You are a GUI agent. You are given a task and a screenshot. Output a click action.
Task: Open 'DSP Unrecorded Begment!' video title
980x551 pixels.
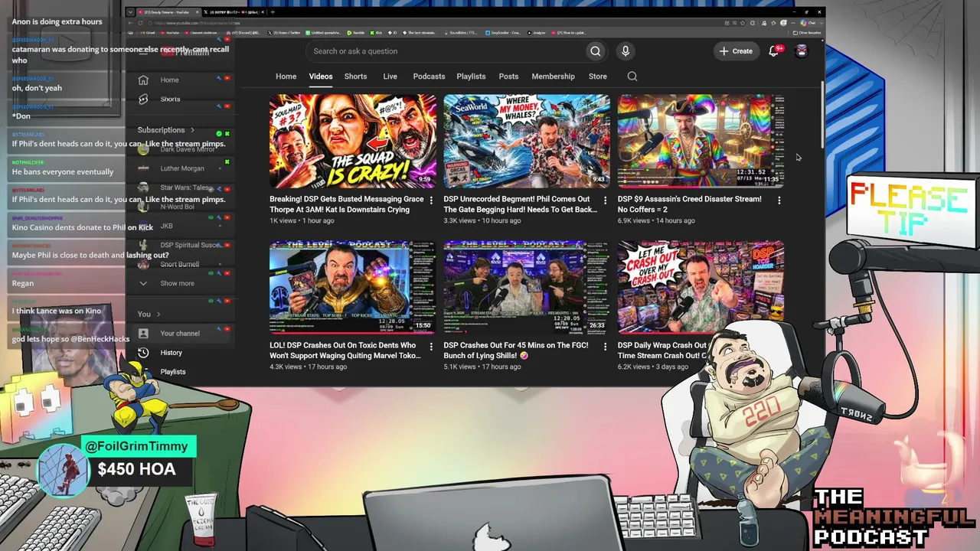[520, 204]
